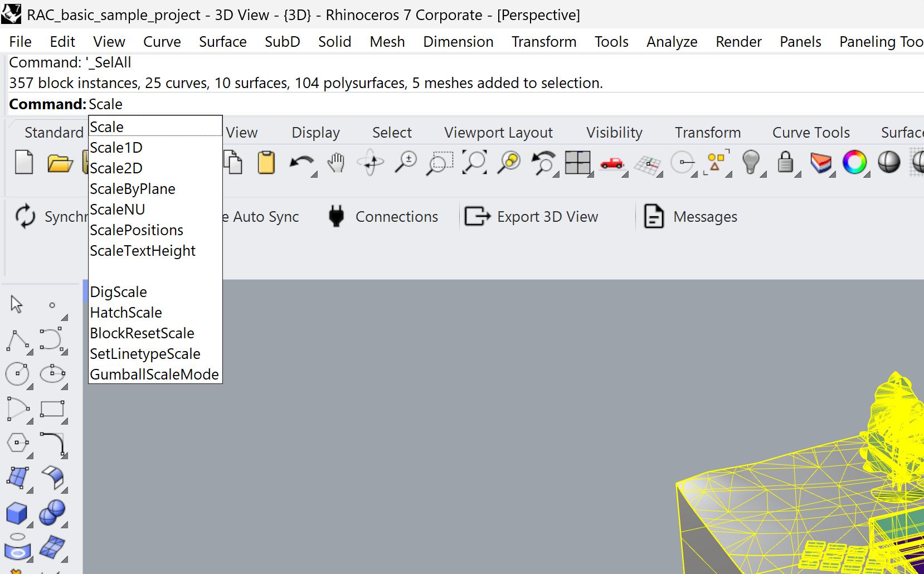Click the Copy to clipboard icon
924x574 pixels.
(233, 163)
